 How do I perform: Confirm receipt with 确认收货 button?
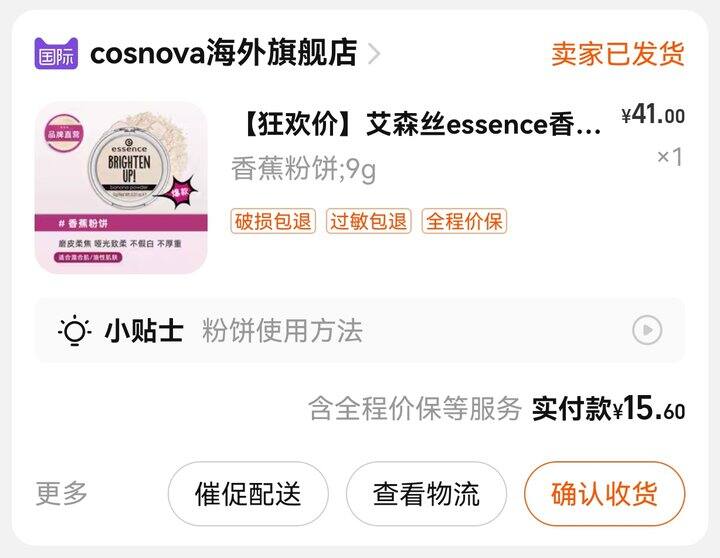click(604, 494)
